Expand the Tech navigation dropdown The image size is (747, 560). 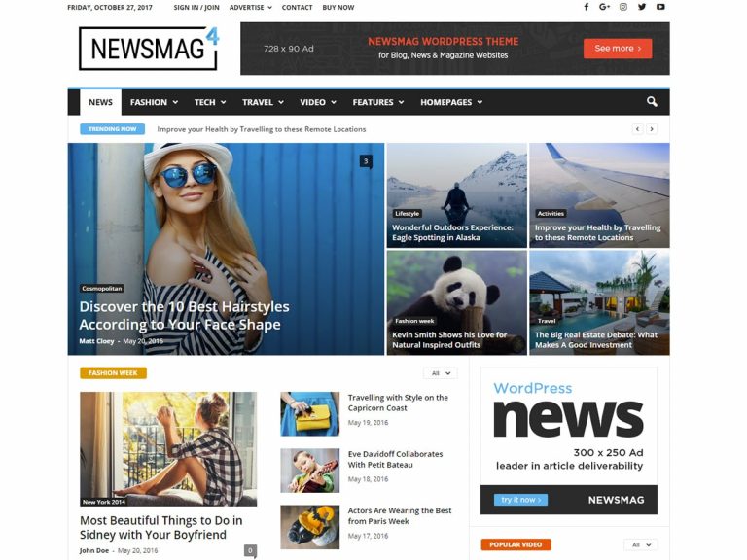210,102
